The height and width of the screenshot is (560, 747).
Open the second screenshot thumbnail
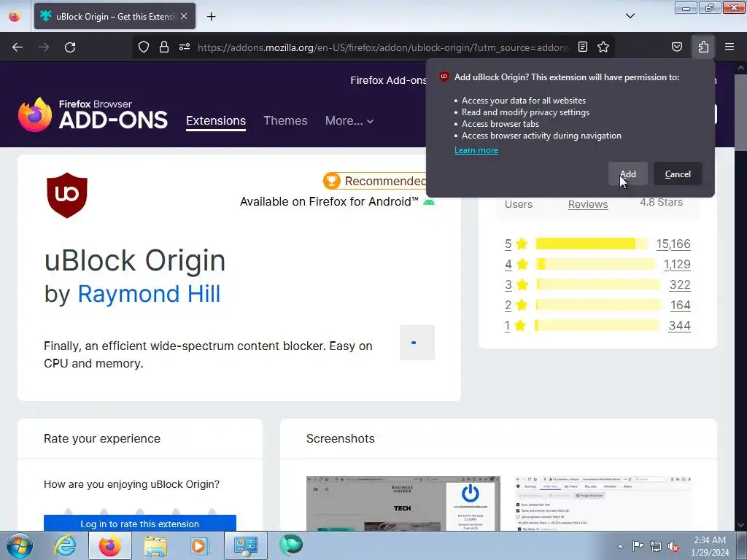603,503
